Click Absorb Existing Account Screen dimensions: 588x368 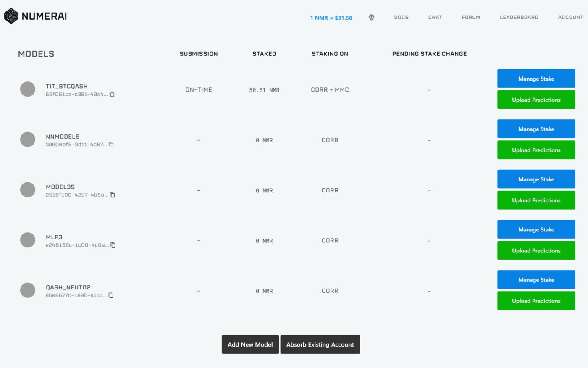(x=320, y=344)
